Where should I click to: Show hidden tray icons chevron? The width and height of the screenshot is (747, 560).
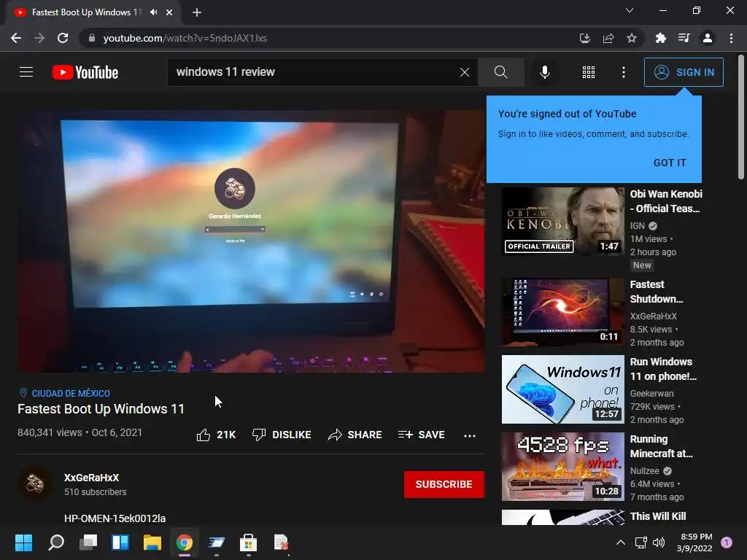point(620,542)
